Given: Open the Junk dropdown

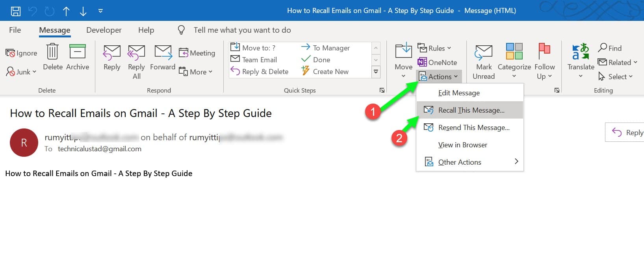Looking at the screenshot, I should 21,72.
